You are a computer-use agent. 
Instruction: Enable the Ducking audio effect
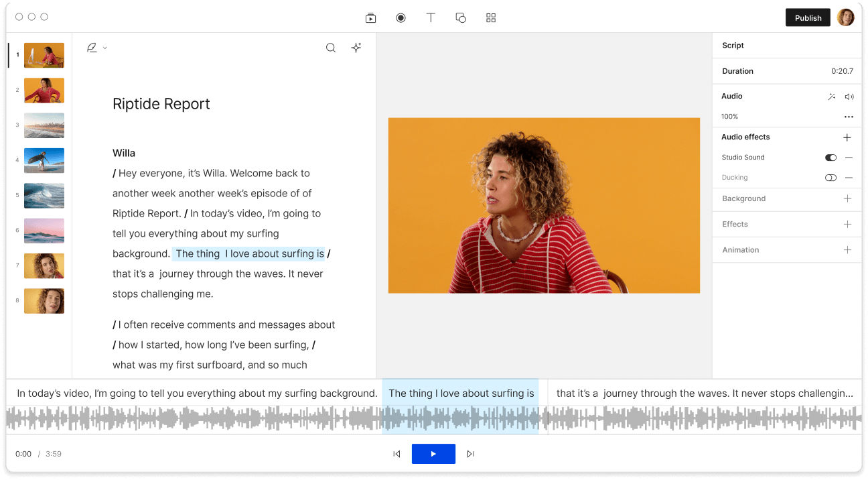[830, 177]
